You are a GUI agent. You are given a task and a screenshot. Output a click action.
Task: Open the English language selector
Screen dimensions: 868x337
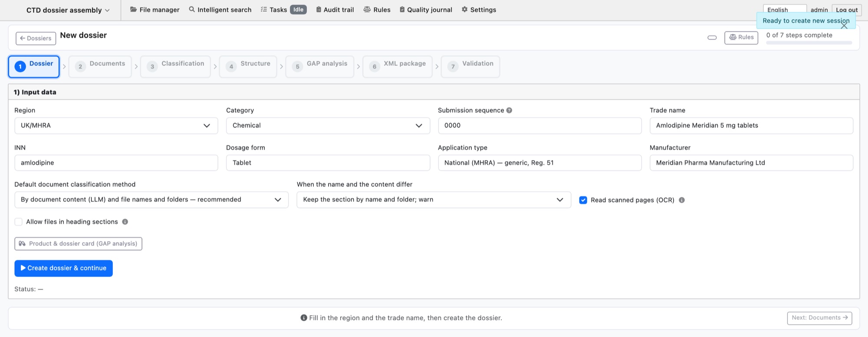tap(785, 10)
